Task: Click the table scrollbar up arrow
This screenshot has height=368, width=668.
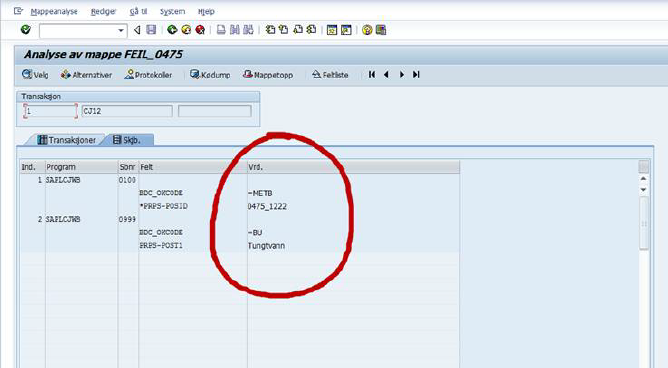Action: pos(644,179)
